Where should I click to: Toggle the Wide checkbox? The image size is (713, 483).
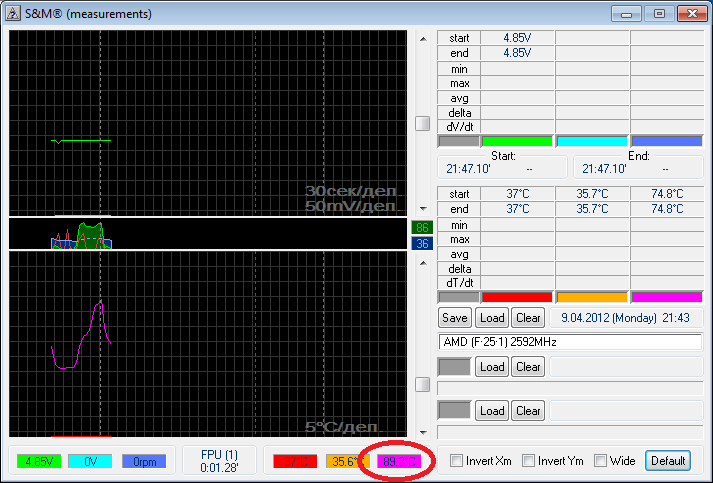[x=600, y=460]
